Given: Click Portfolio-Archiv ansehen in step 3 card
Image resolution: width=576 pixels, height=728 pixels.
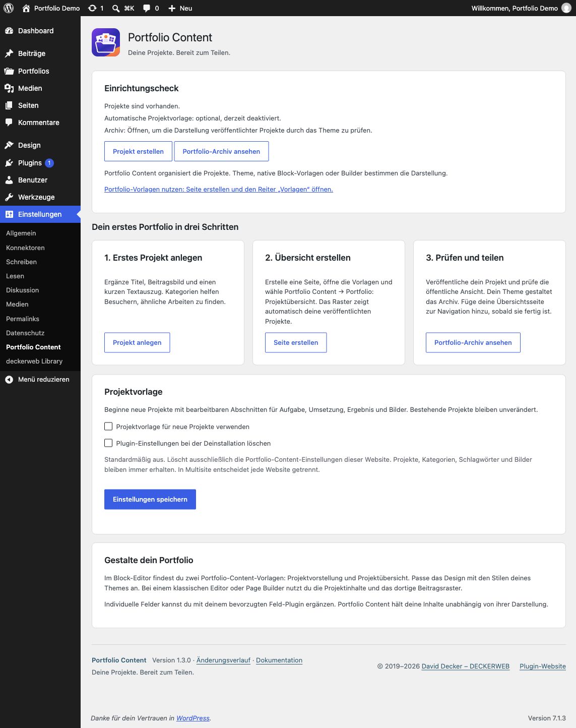Looking at the screenshot, I should 473,342.
